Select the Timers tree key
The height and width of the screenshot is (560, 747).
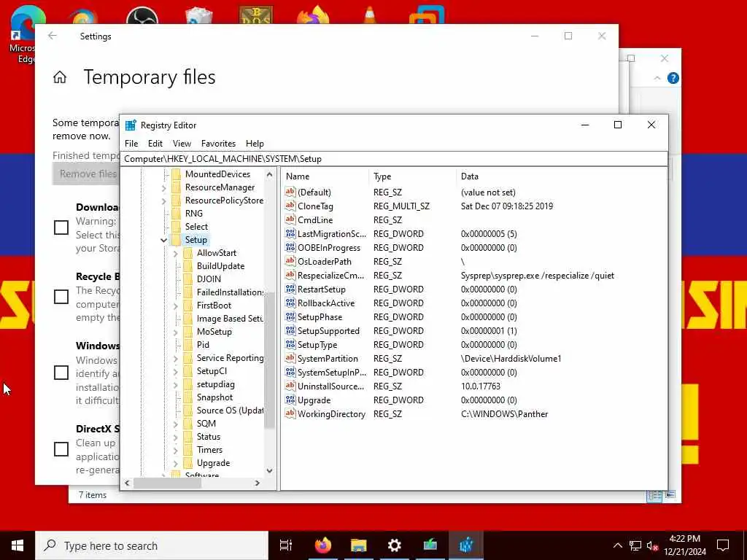tap(209, 449)
